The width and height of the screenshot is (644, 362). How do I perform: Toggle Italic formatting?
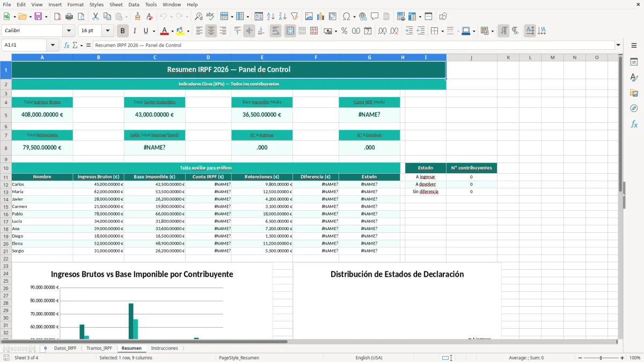[134, 31]
